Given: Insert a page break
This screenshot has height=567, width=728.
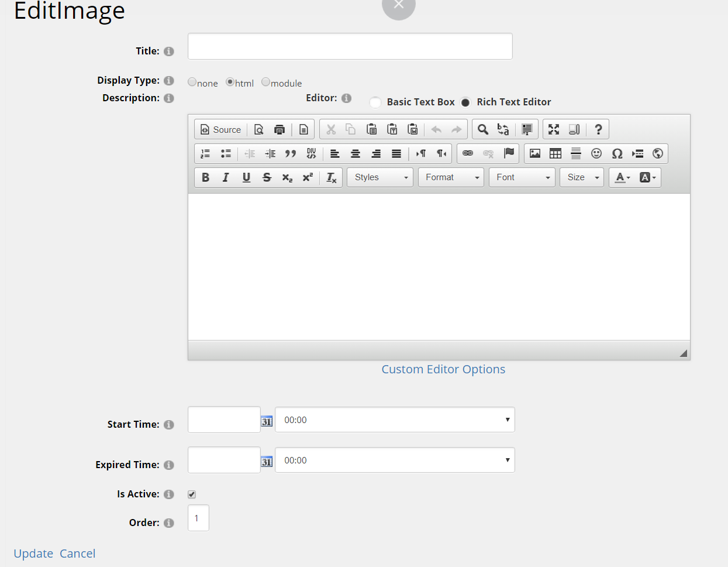Looking at the screenshot, I should 637,153.
